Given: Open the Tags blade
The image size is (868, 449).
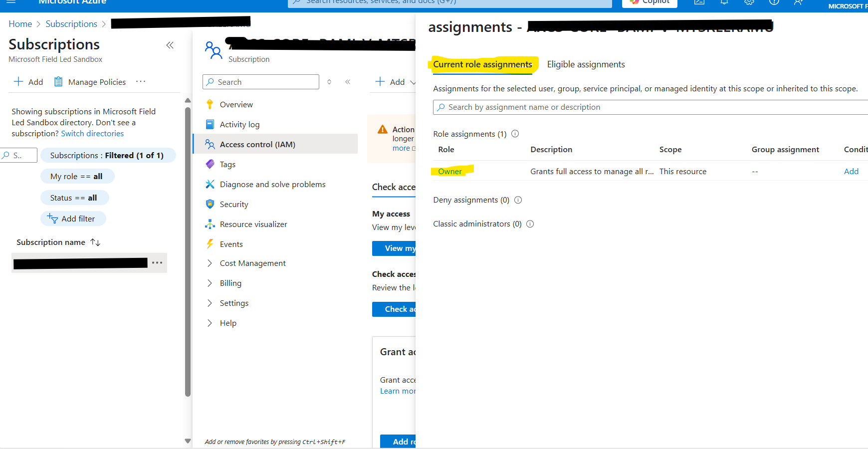Looking at the screenshot, I should tap(227, 164).
